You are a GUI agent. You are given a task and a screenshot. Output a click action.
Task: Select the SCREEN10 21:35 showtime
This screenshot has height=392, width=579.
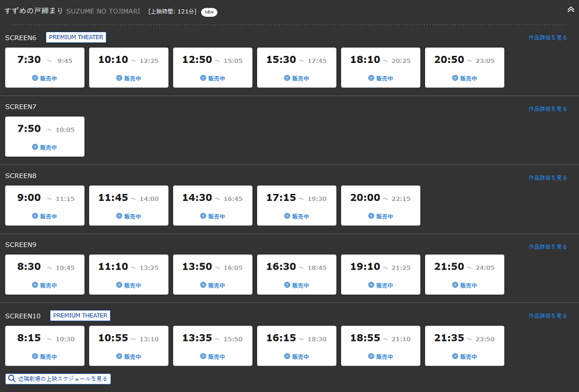[x=465, y=345]
